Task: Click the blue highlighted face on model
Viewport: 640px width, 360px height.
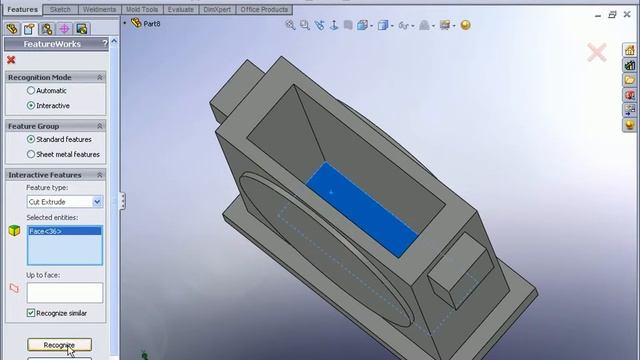Action: coord(362,210)
